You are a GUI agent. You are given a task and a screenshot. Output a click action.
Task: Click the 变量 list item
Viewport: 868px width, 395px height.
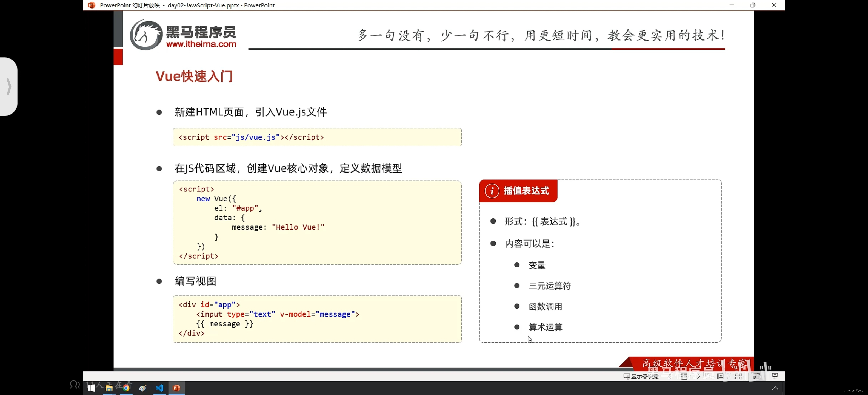(x=537, y=265)
